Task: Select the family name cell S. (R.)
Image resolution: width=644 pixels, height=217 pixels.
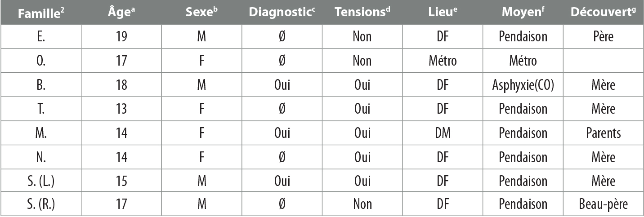Action: tap(40, 204)
